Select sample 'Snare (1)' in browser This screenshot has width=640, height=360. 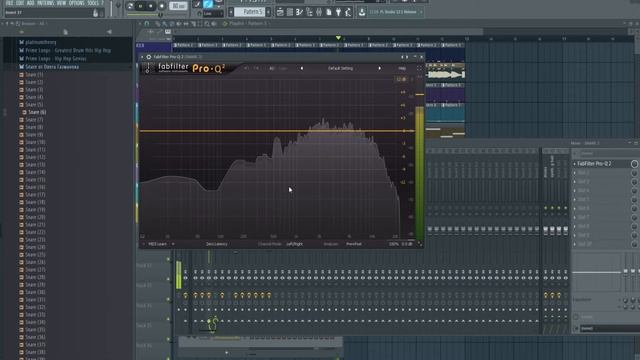click(34, 75)
